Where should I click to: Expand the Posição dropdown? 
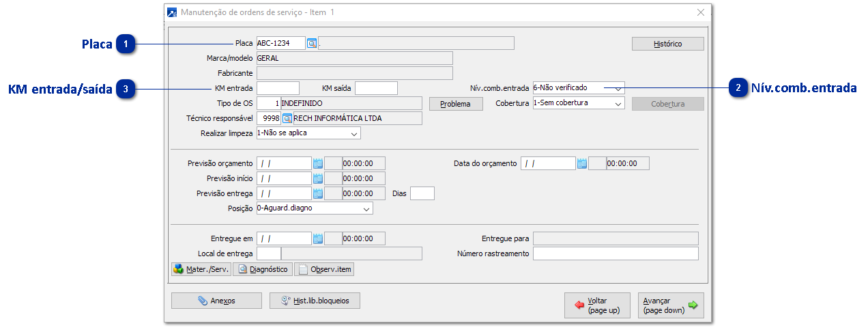click(366, 209)
